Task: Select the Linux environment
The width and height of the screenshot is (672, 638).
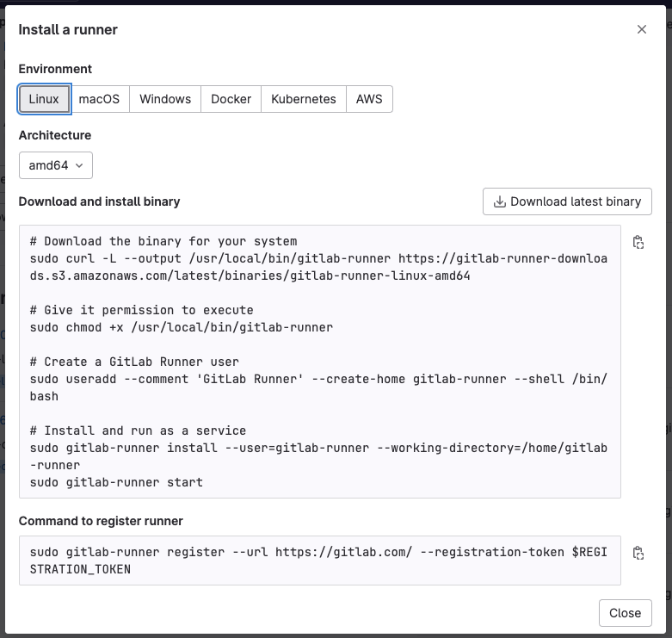Action: 44,99
